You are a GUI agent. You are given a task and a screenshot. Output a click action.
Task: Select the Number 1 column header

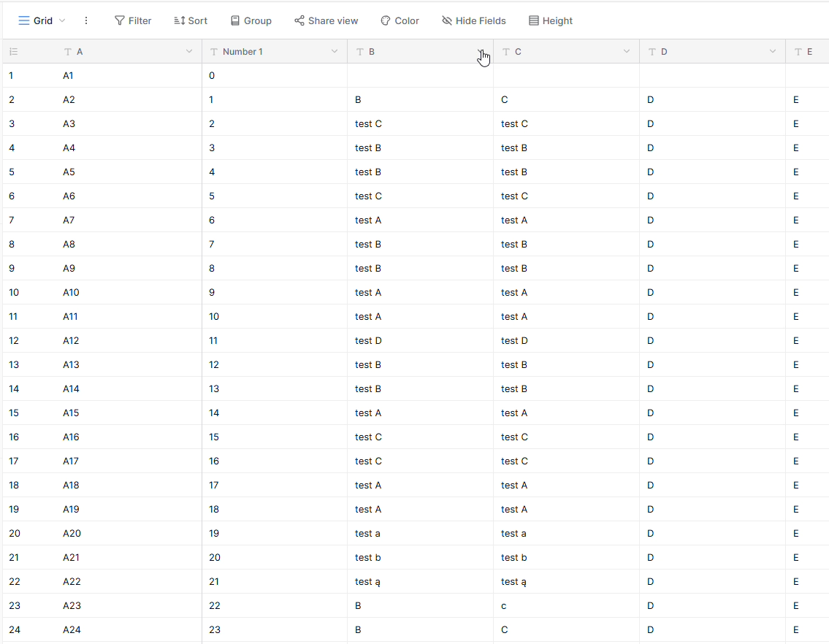point(275,51)
